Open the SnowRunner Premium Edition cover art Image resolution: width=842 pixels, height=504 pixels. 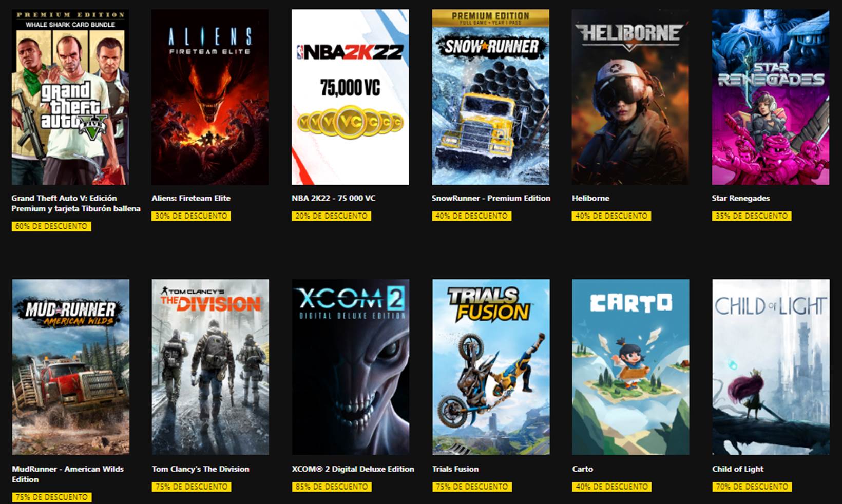490,97
